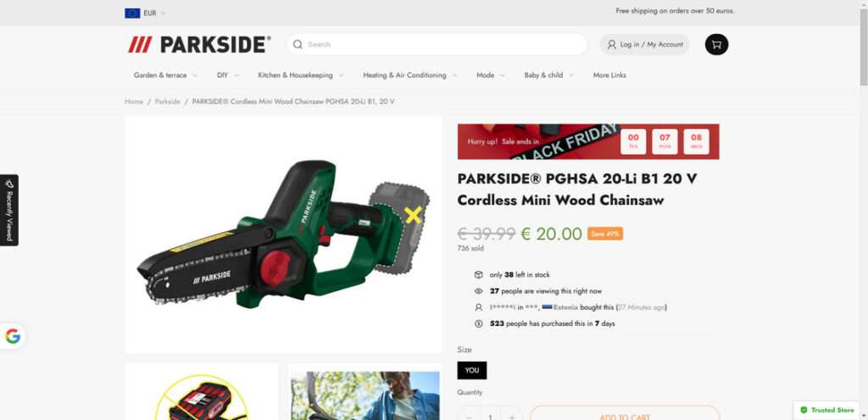
Task: Click the search magnifier icon
Action: click(298, 44)
